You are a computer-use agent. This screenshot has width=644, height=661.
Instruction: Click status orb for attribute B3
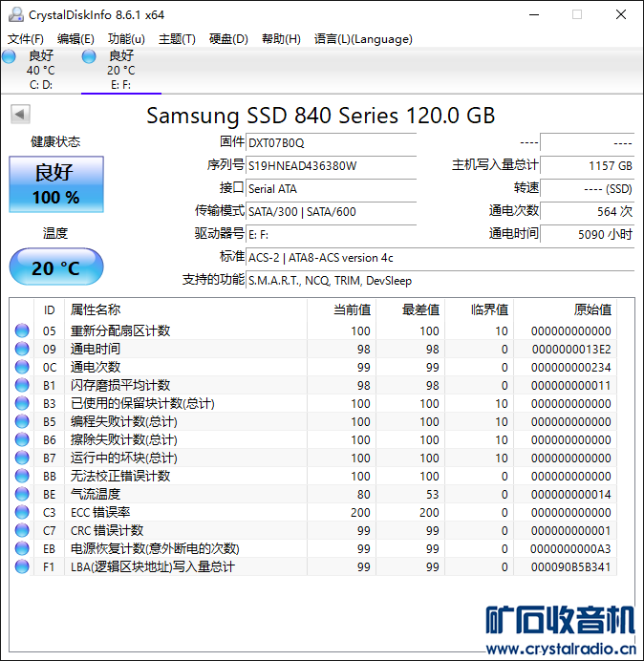[22, 403]
